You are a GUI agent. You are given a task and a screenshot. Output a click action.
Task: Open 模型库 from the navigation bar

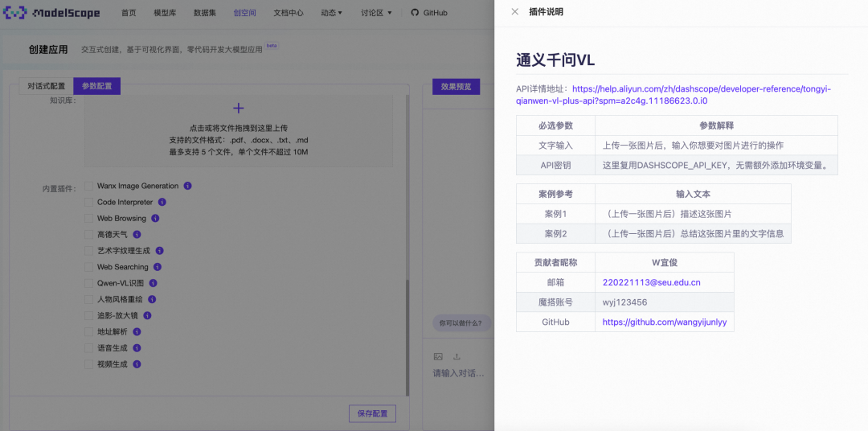pos(165,13)
